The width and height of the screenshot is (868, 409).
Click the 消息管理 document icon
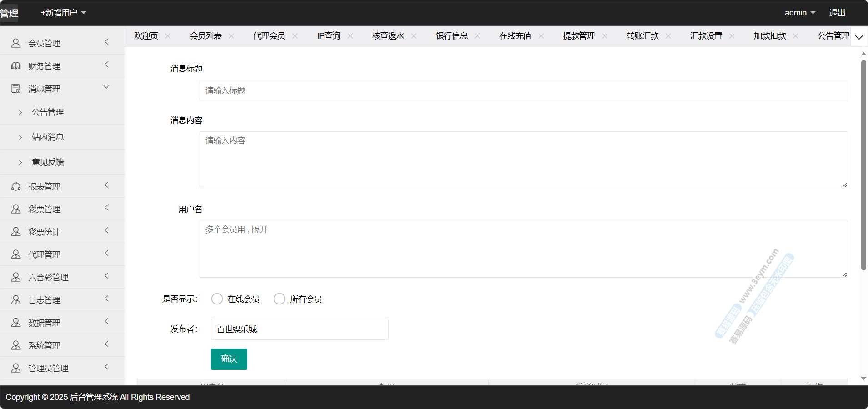pyautogui.click(x=16, y=89)
